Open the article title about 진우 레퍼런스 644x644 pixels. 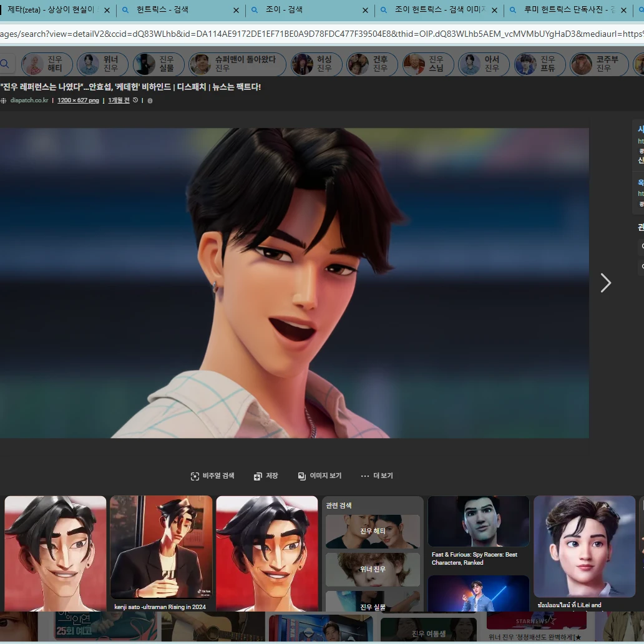coord(130,87)
